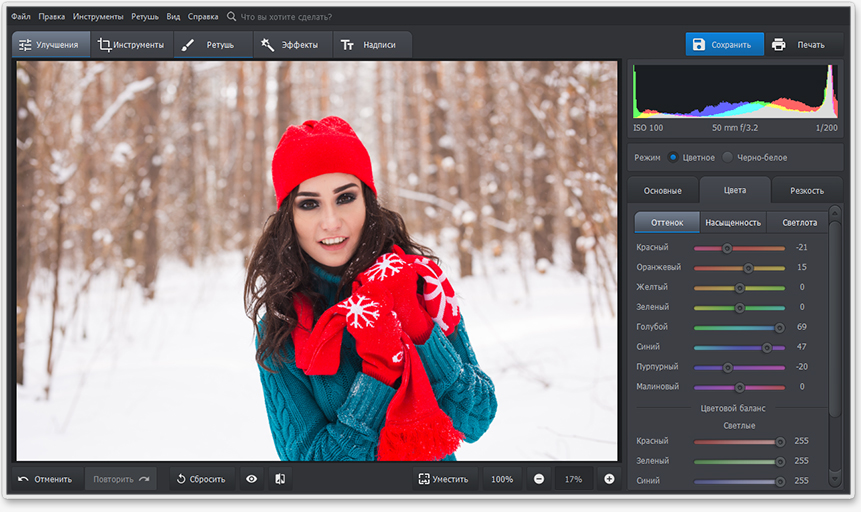Click the Уместить fit-to-screen button
Viewport: 861px width, 512px height.
[x=443, y=479]
